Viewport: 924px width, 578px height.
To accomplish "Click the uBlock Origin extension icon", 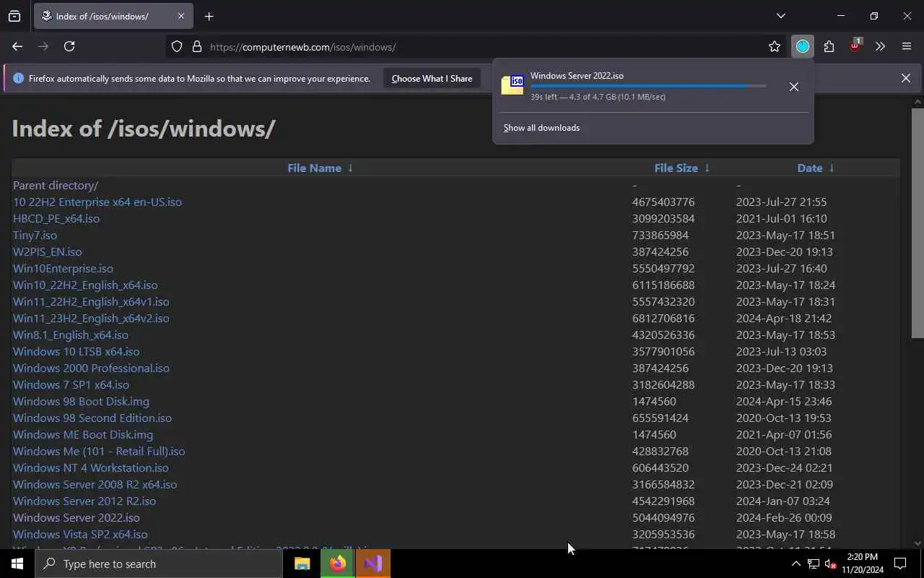I will coord(855,46).
